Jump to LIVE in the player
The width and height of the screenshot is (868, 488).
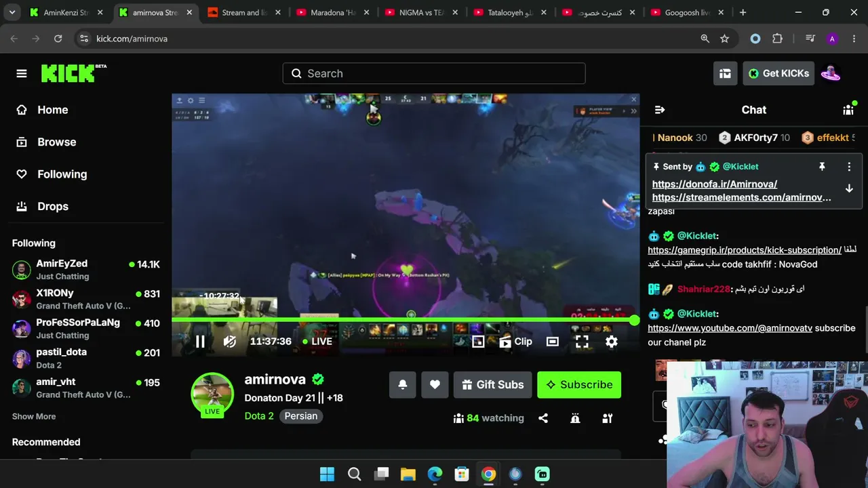(x=317, y=342)
